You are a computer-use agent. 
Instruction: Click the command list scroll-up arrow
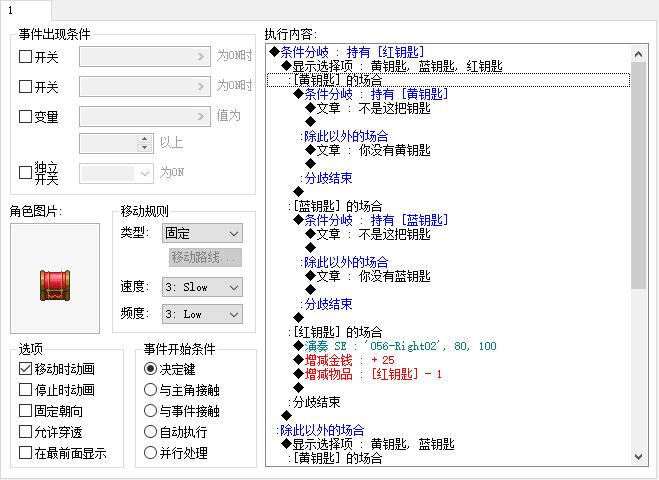[638, 54]
